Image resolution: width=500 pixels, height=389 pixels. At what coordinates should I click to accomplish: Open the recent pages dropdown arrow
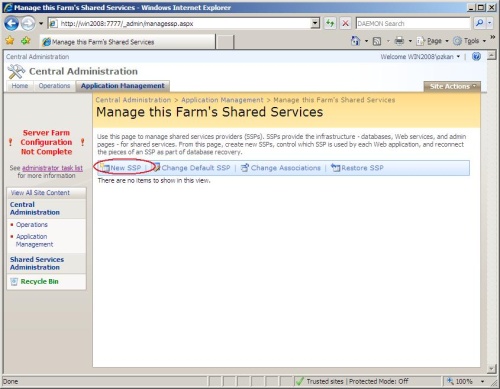41,24
